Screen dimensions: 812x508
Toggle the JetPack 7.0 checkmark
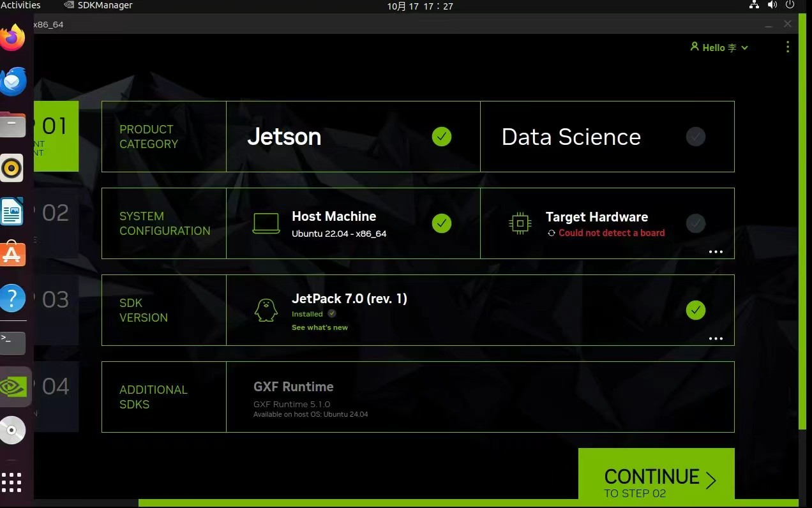pos(696,310)
